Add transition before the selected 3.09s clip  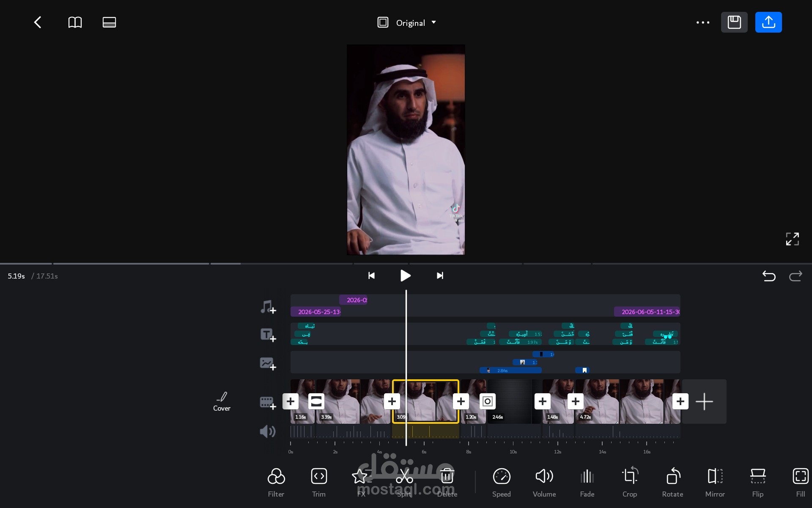click(x=392, y=401)
